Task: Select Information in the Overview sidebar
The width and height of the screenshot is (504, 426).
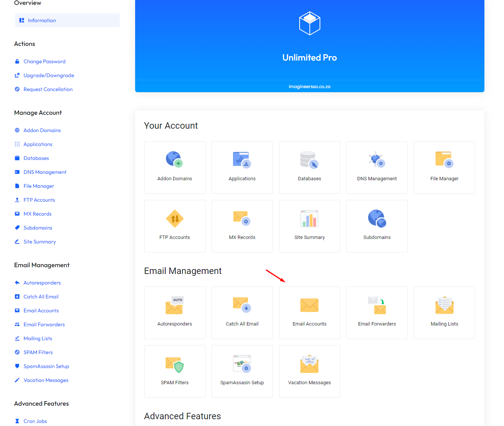Action: click(42, 20)
